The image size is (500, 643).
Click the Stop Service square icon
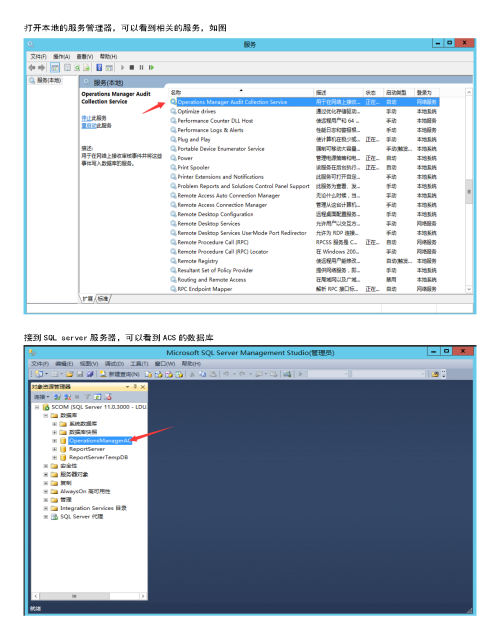click(132, 68)
